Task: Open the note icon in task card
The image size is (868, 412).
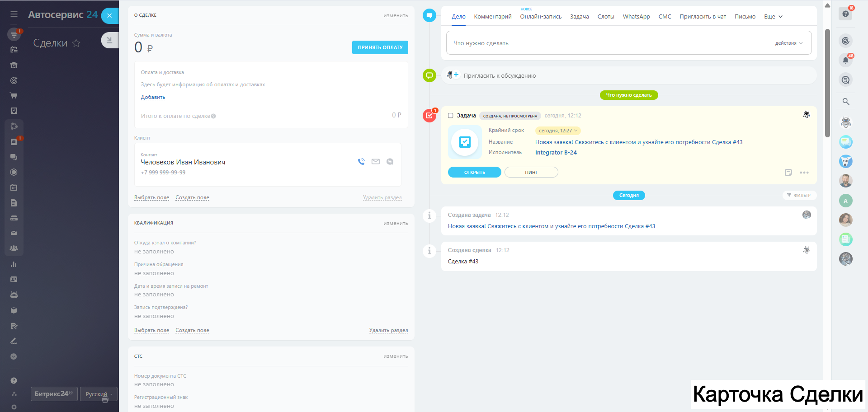Action: click(x=788, y=173)
